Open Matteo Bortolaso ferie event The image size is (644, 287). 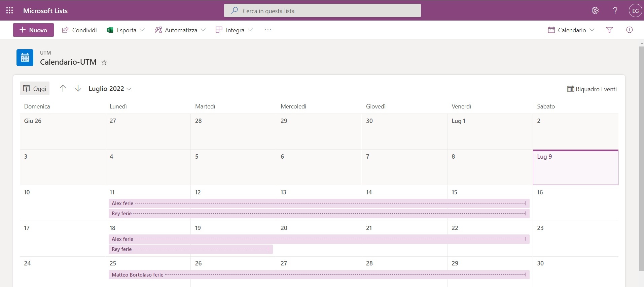pyautogui.click(x=319, y=275)
